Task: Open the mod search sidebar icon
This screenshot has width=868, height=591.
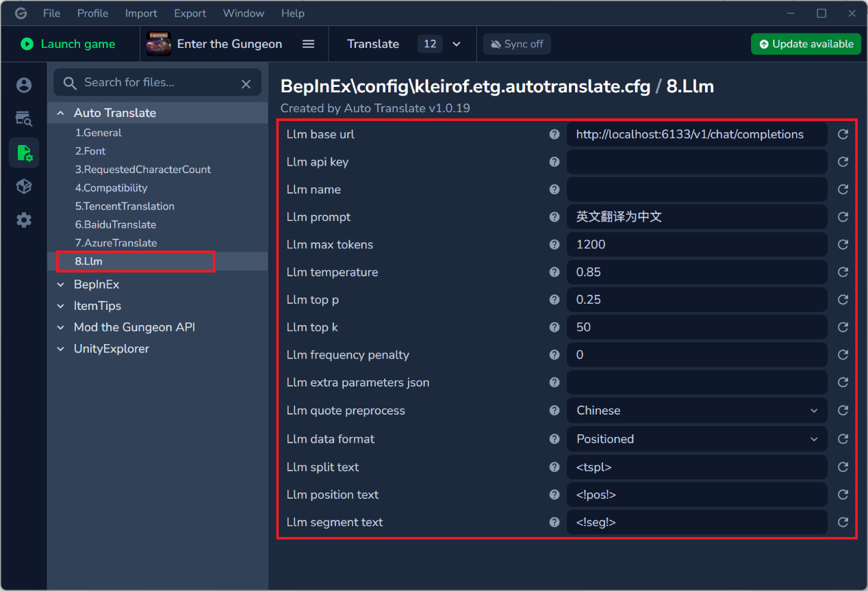Action: 24,118
